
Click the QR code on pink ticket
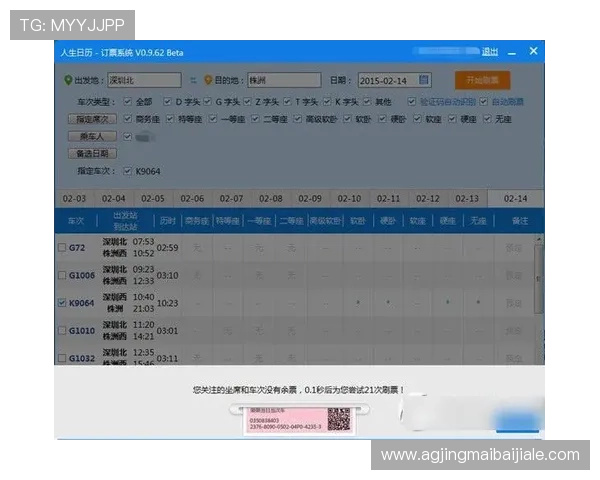pyautogui.click(x=338, y=419)
